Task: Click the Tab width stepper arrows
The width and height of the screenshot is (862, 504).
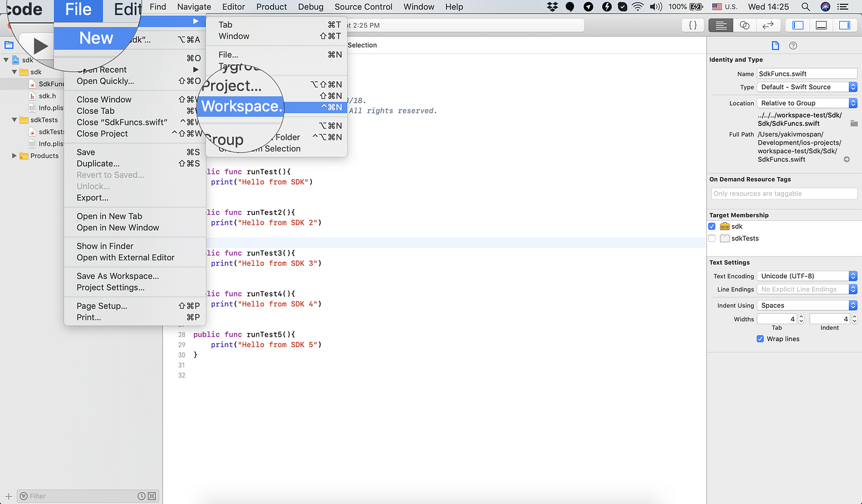Action: (801, 319)
